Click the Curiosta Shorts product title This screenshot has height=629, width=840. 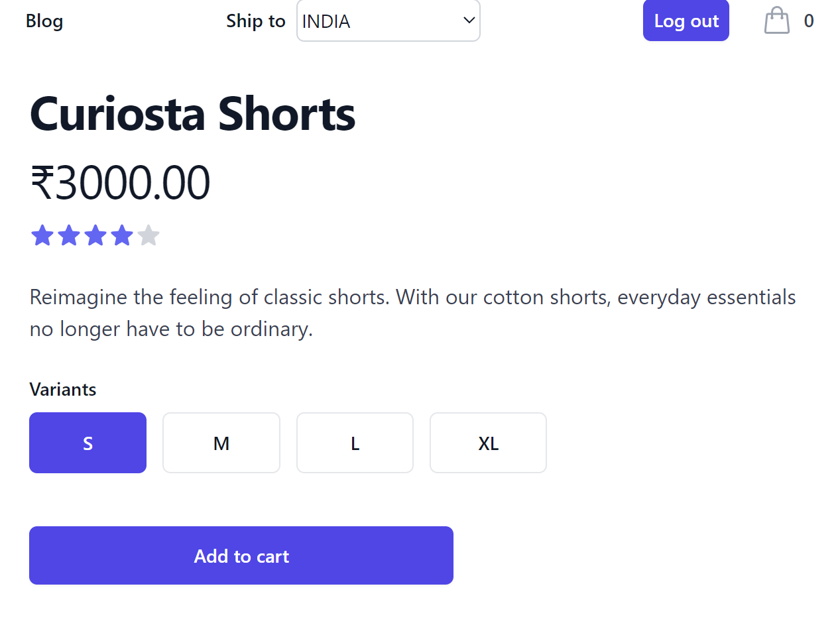(192, 114)
